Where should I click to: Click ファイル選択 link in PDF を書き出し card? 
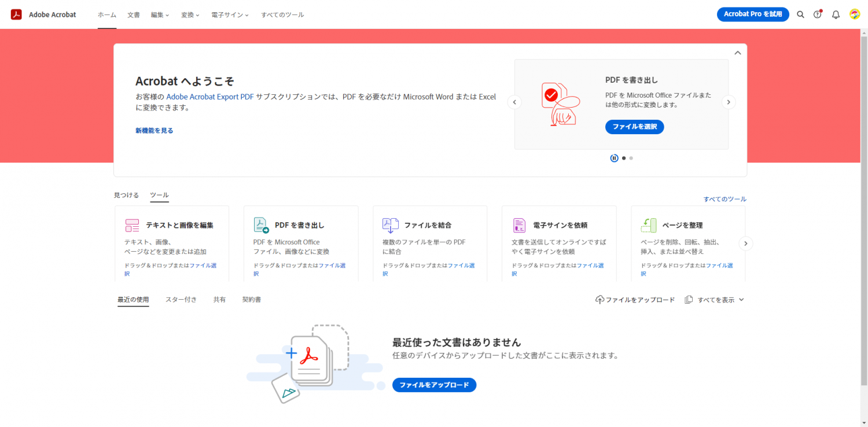332,266
